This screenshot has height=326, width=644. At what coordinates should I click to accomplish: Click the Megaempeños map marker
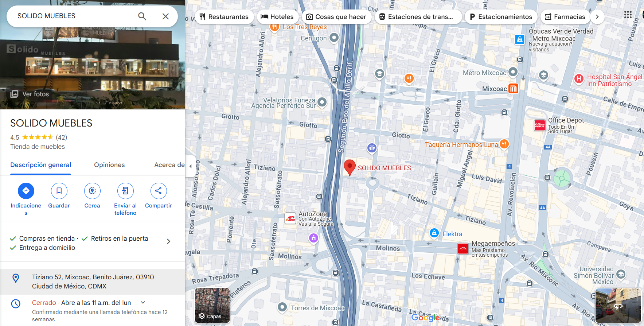(x=463, y=249)
